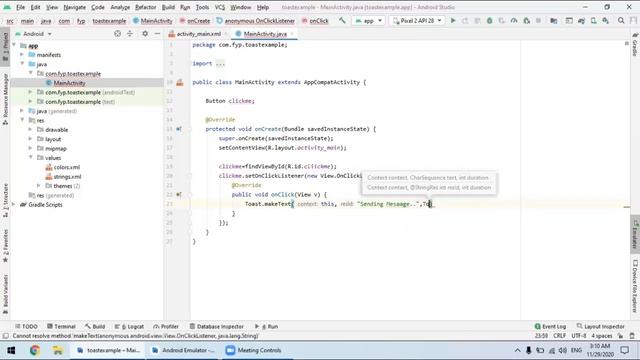Collapse the java folder in tree
The image size is (640, 360).
coord(22,64)
